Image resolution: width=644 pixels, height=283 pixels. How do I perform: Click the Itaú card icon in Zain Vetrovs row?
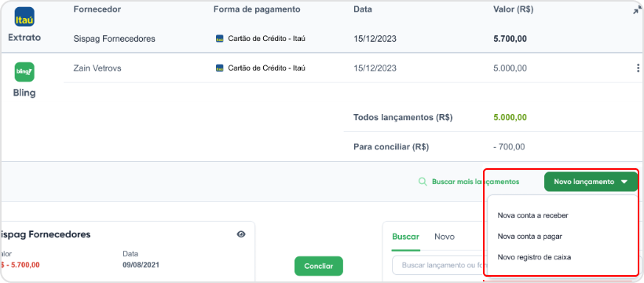tap(220, 68)
